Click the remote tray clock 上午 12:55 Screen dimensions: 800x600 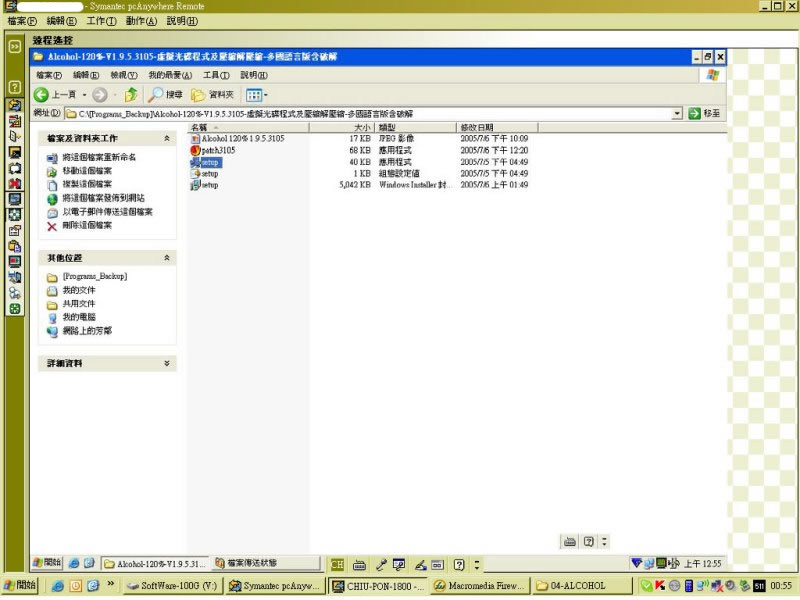click(x=703, y=564)
